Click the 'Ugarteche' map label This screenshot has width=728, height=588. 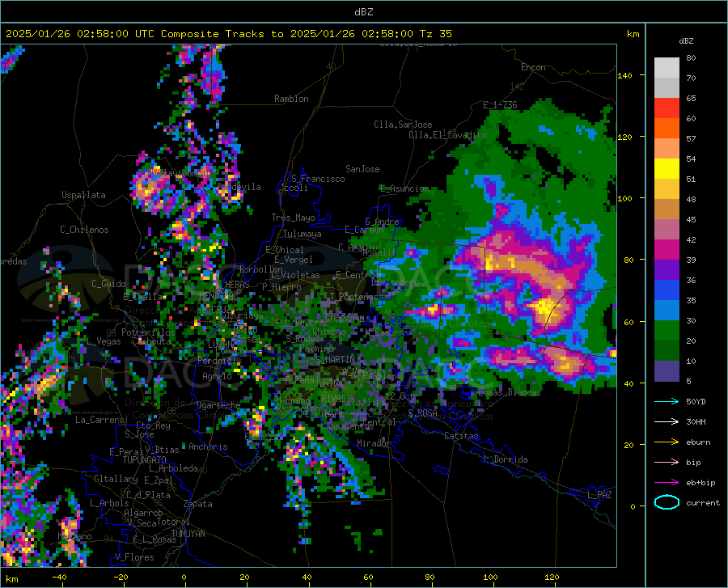pyautogui.click(x=218, y=404)
